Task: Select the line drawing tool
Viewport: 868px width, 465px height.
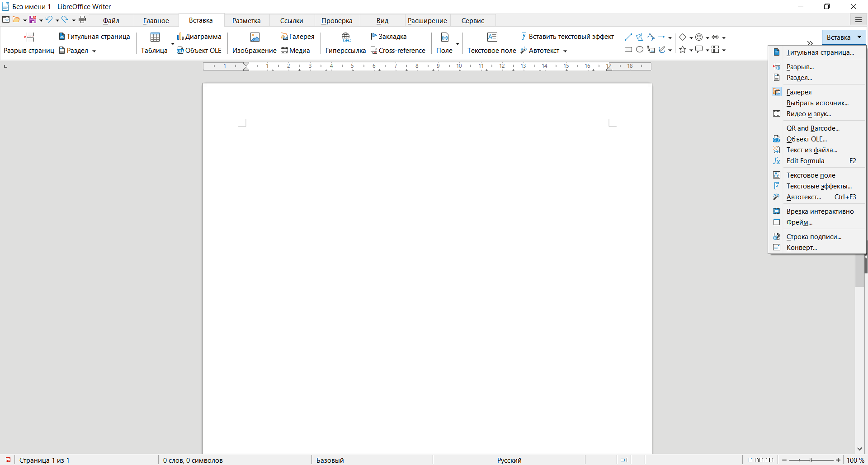Action: 628,37
